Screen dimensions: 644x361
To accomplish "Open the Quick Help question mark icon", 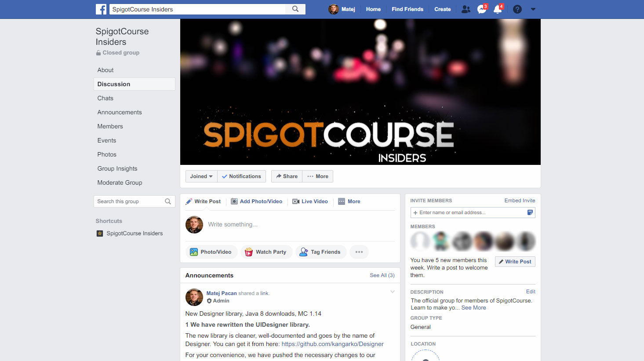I will click(517, 9).
